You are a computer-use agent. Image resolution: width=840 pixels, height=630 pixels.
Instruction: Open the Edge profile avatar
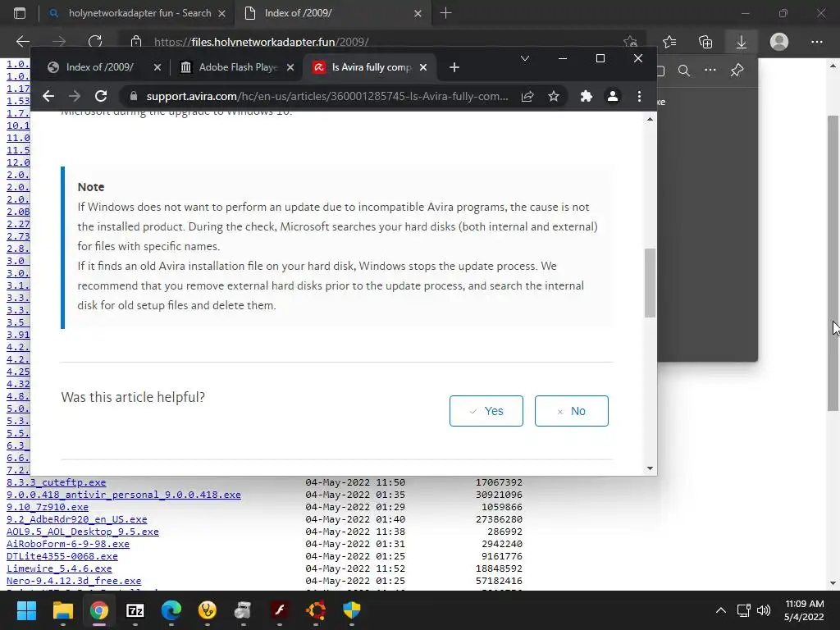779,41
